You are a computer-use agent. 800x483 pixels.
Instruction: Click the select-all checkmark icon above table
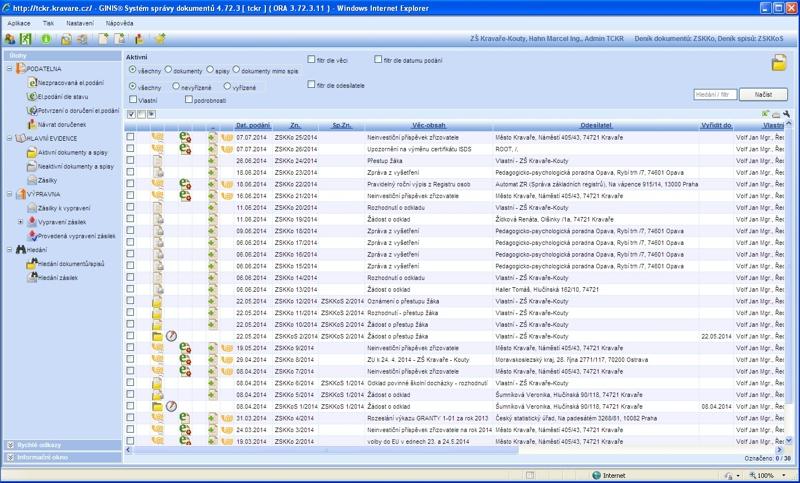(x=131, y=114)
